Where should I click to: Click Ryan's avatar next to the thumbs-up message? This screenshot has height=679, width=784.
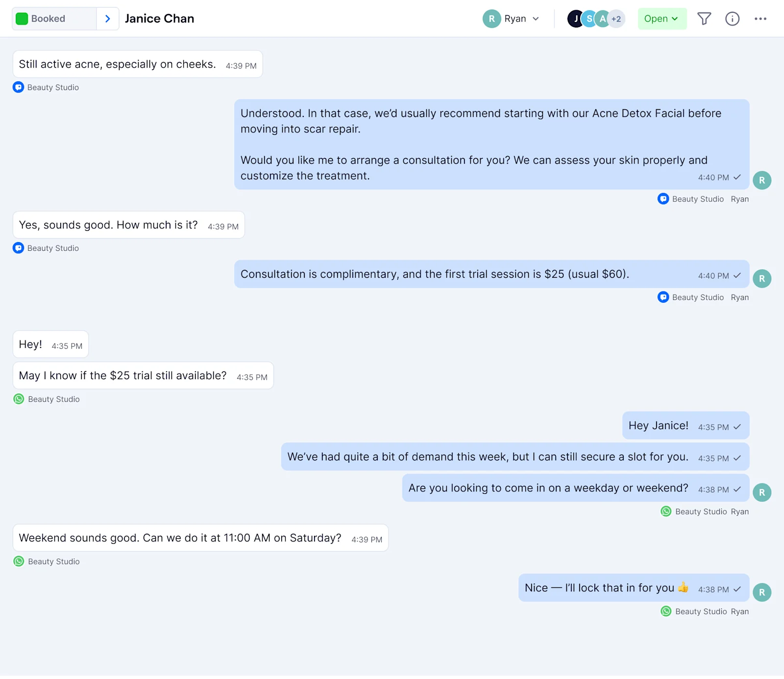pyautogui.click(x=762, y=593)
